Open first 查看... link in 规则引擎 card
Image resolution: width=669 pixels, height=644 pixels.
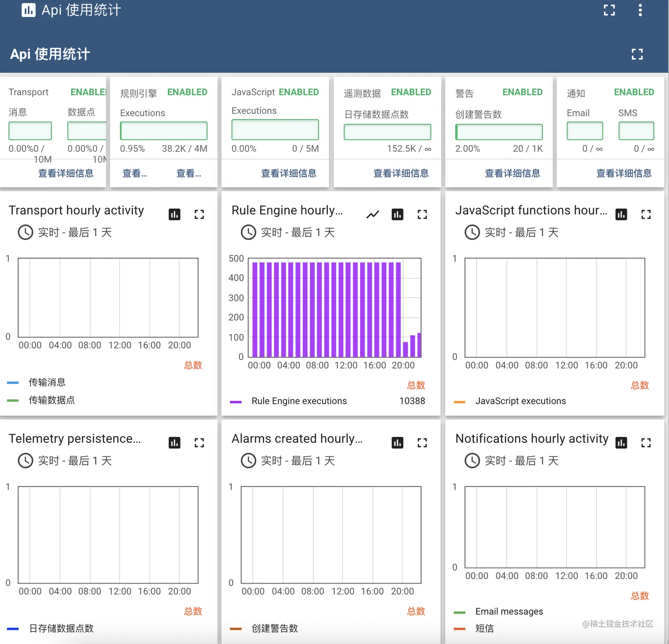pos(135,173)
